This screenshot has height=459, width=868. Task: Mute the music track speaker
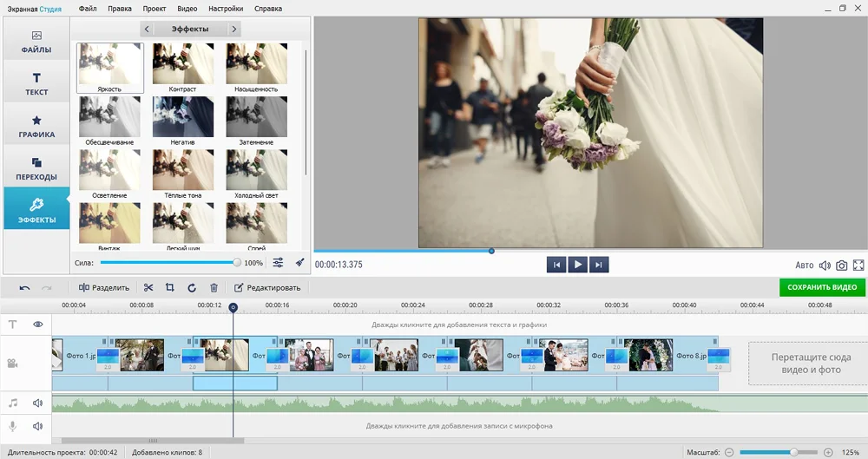[x=38, y=403]
